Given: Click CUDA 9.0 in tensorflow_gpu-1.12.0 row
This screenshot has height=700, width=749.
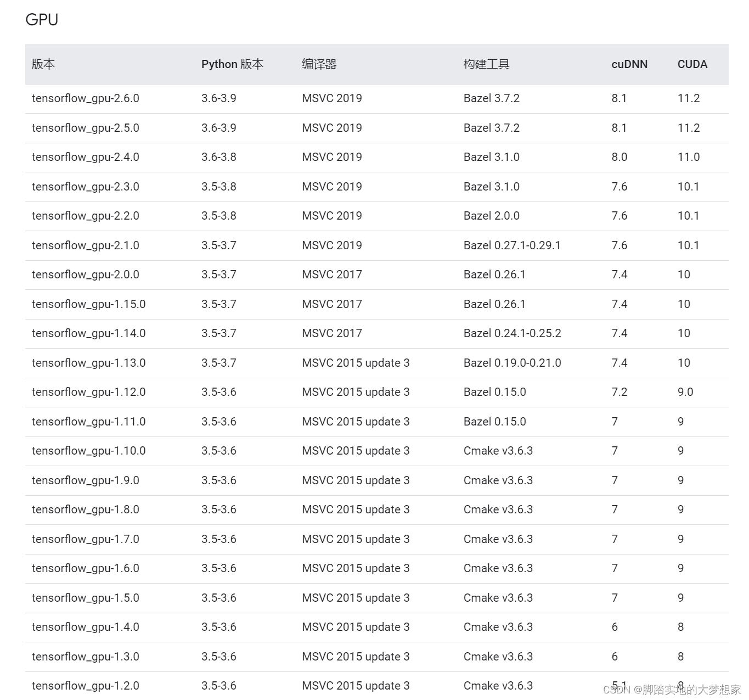Looking at the screenshot, I should point(685,392).
